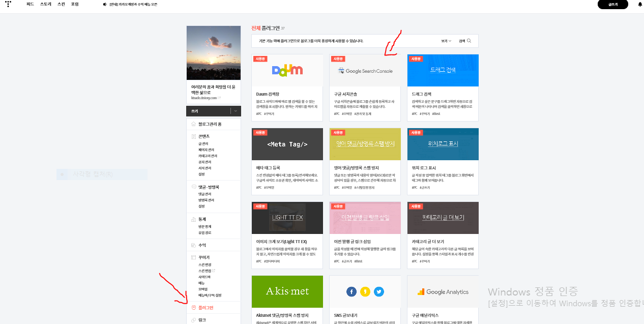Open 페이지 관리 link
Screen dimensions: 644x324
[x=207, y=150]
